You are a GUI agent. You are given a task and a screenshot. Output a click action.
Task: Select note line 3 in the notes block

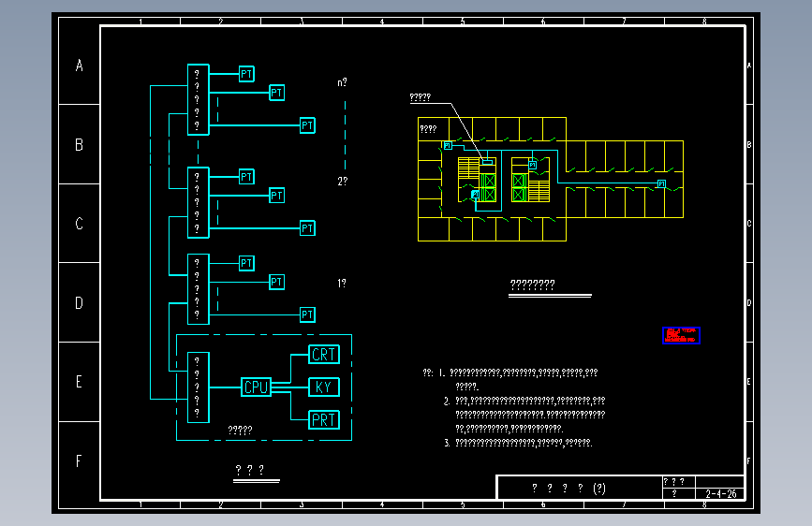518,443
